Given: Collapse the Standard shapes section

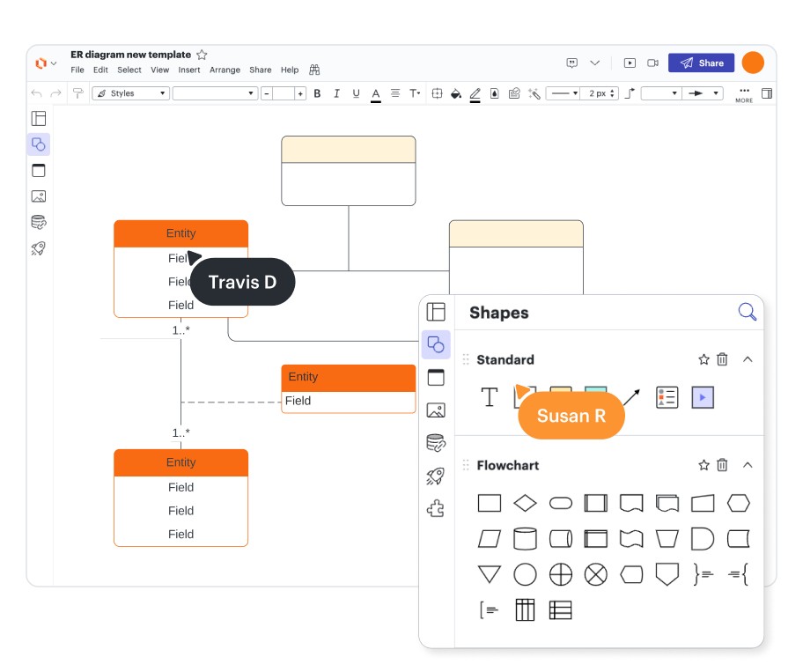Looking at the screenshot, I should tap(748, 359).
